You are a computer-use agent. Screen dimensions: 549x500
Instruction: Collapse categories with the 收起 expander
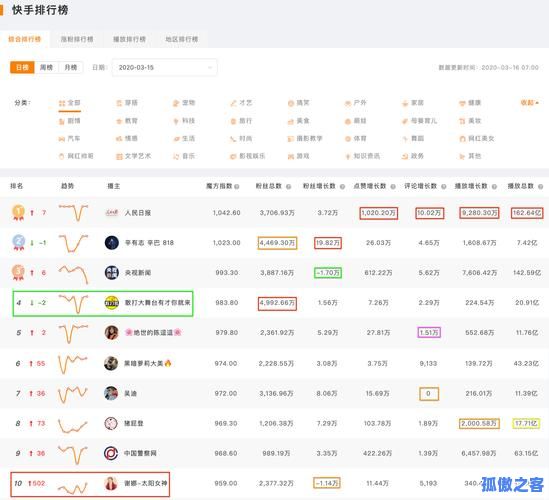[529, 103]
